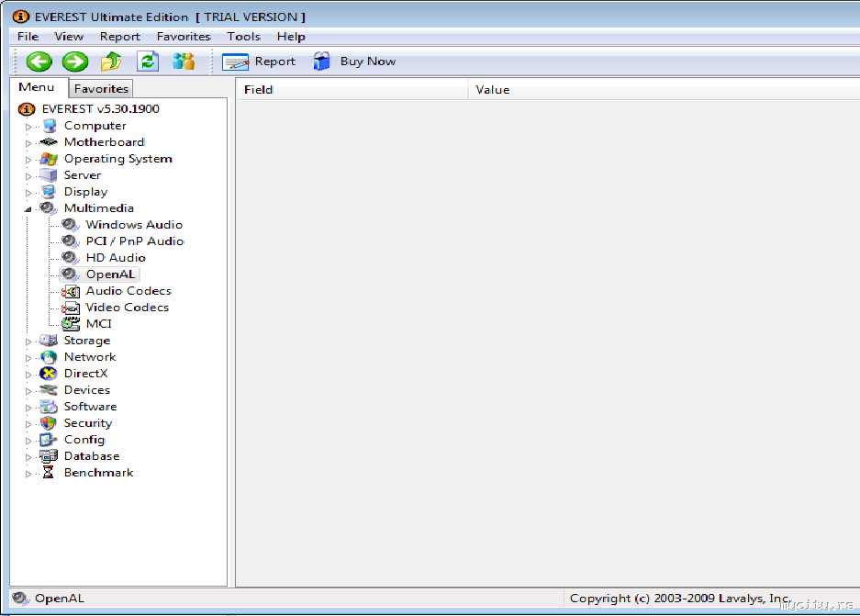Expand the Storage tree node

[x=28, y=342]
